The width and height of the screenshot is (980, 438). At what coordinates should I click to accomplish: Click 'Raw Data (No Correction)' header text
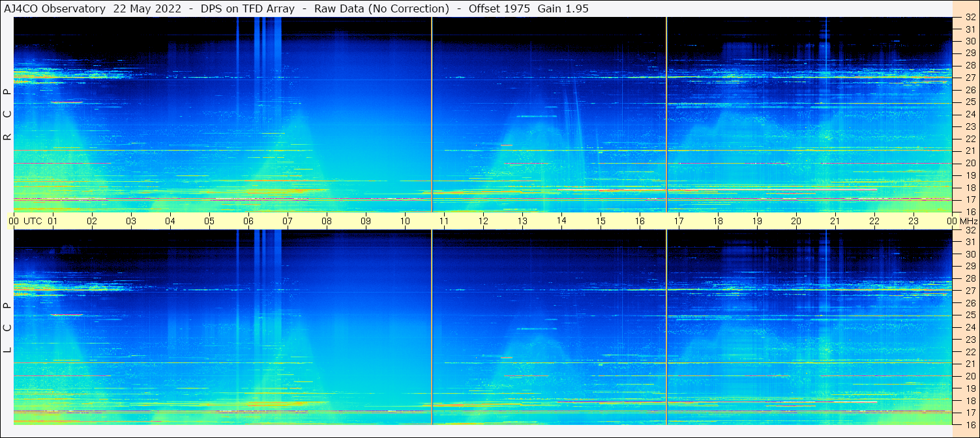pyautogui.click(x=381, y=8)
